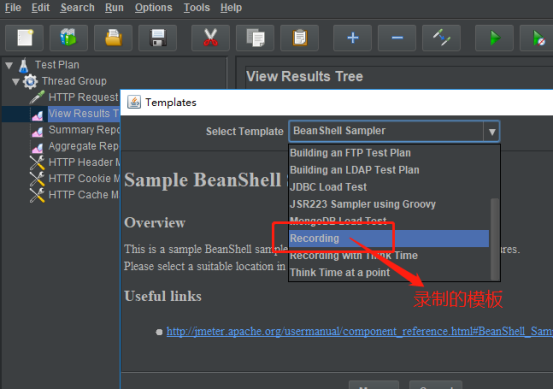Click the HTTP Header Manager tools icon
The width and height of the screenshot is (554, 389).
(x=37, y=163)
